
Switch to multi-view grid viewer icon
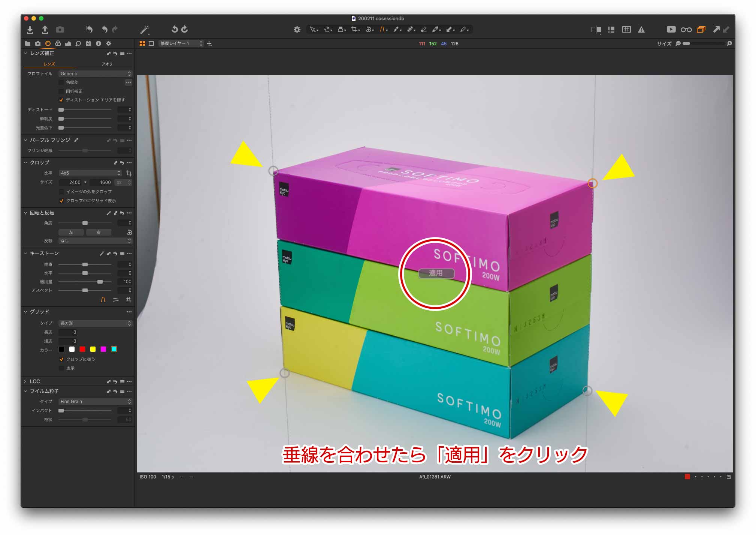pos(142,43)
